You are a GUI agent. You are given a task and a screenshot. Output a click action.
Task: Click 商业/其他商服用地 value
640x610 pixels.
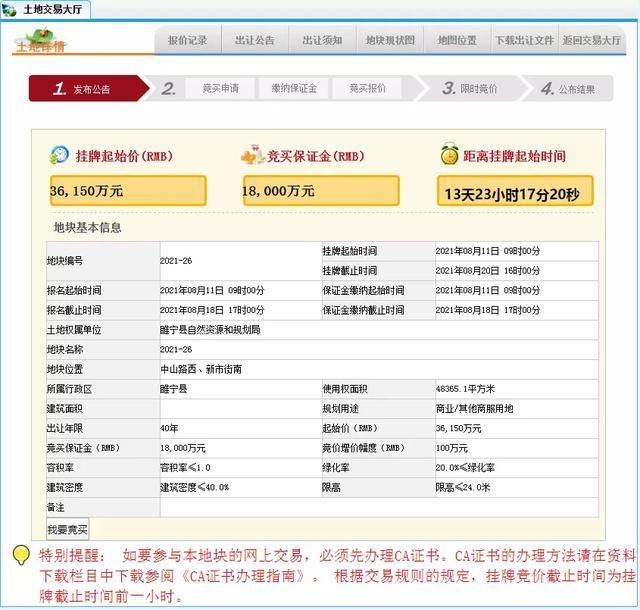click(475, 409)
